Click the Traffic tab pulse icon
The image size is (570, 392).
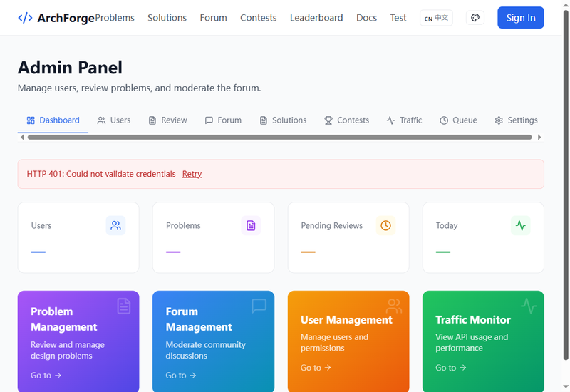[x=390, y=120]
